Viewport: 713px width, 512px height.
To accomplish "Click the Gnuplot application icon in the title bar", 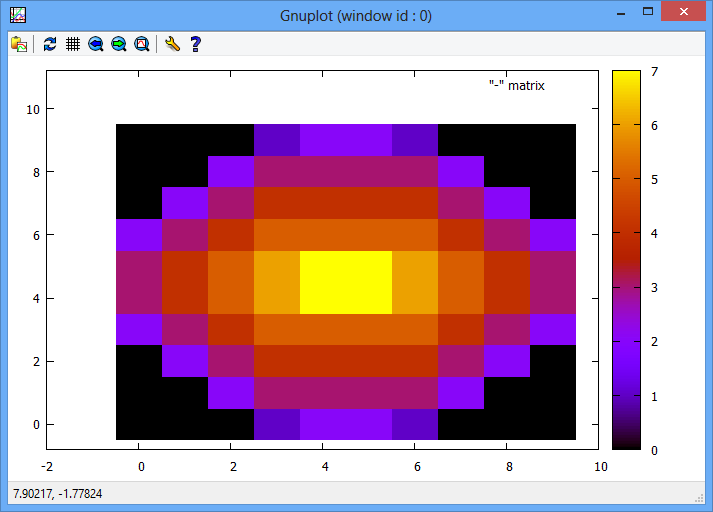I will pyautogui.click(x=18, y=15).
